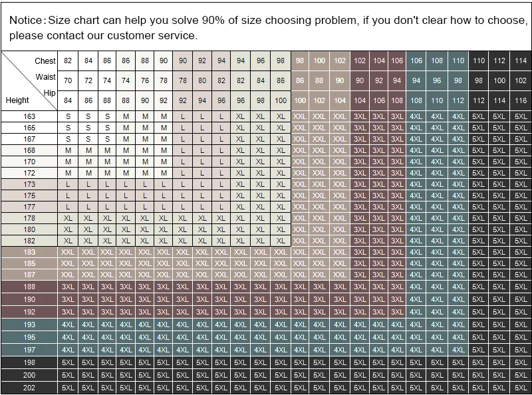Click the Chest 100 header cell
This screenshot has height=395, width=532.
point(319,61)
